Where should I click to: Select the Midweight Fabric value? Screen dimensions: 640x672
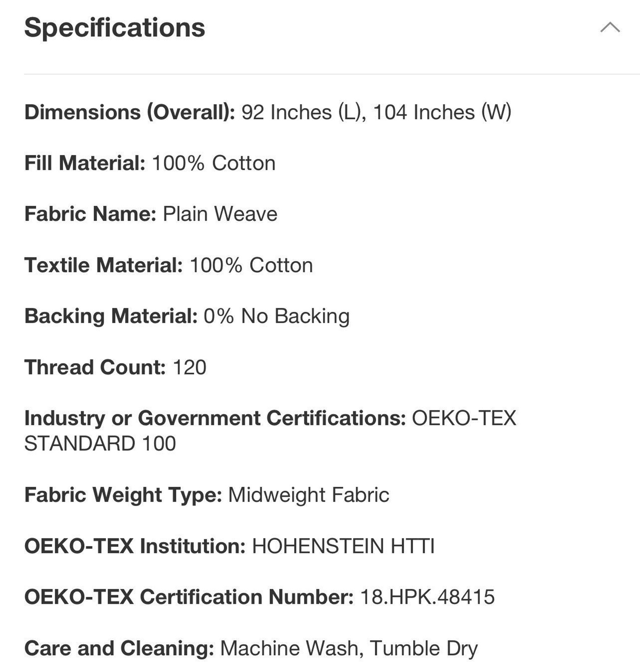[308, 494]
